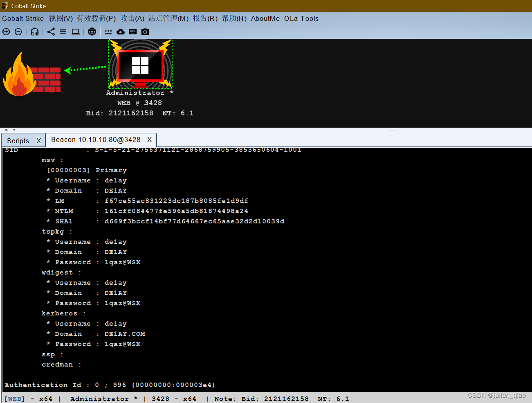Viewport: 532px width, 403px height.
Task: Click the small up-arrow collapse on split pane
Action: pyautogui.click(x=6, y=130)
